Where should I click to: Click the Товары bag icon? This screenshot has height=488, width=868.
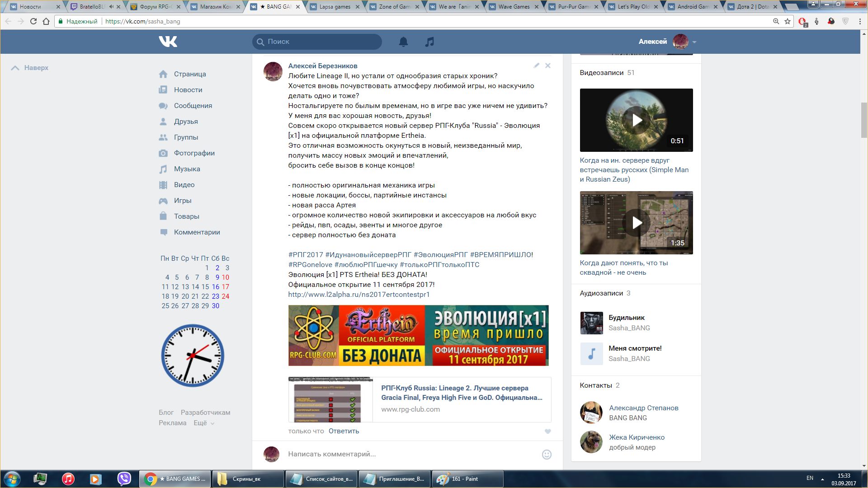pyautogui.click(x=163, y=216)
